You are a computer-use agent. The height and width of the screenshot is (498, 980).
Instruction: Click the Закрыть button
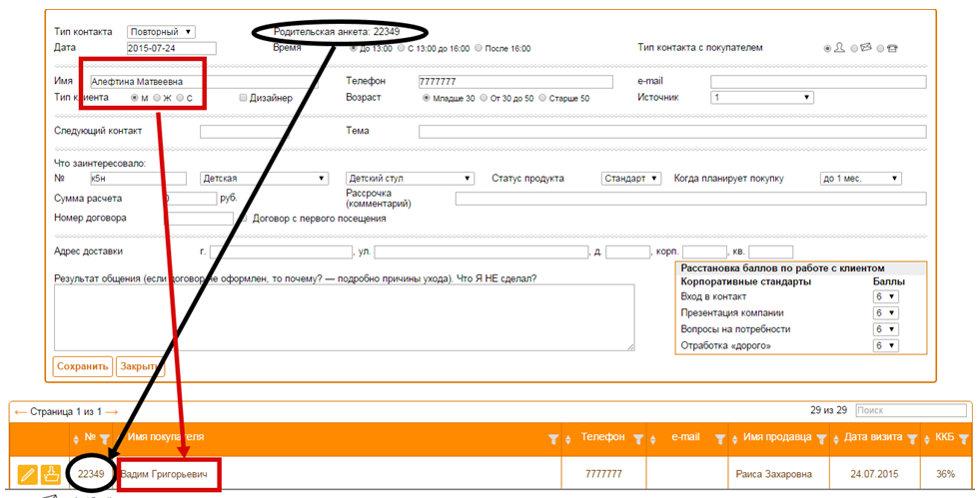pos(140,366)
